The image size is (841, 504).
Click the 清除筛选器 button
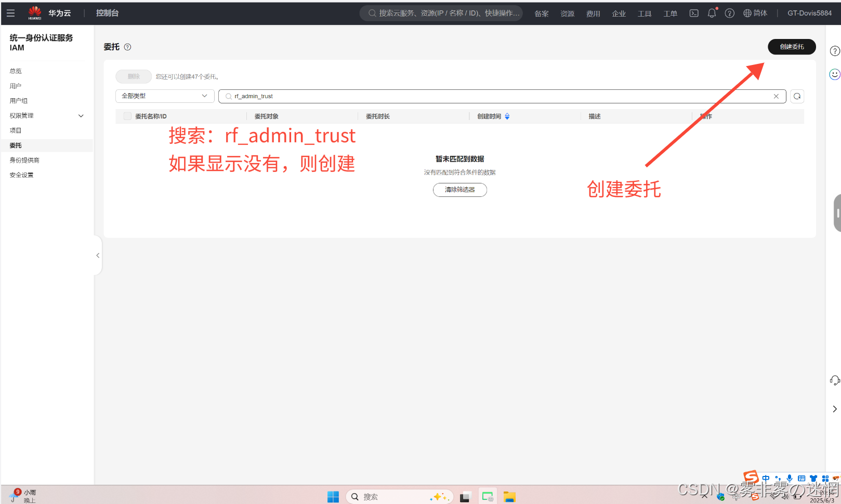tap(459, 190)
